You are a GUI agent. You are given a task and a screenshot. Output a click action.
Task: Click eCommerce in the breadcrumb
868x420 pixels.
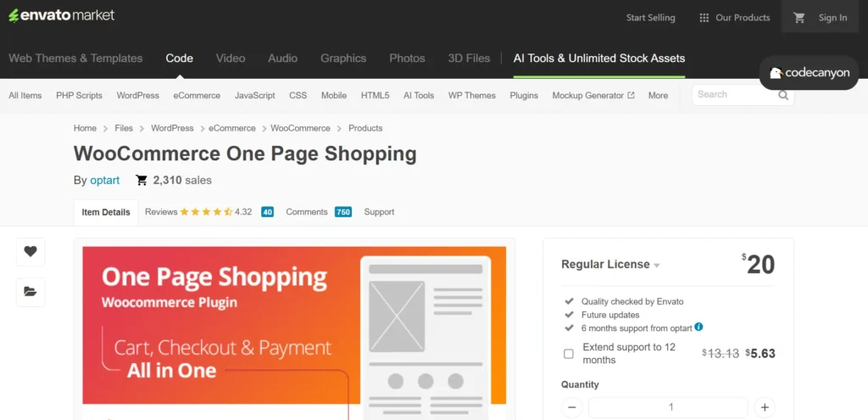click(232, 128)
